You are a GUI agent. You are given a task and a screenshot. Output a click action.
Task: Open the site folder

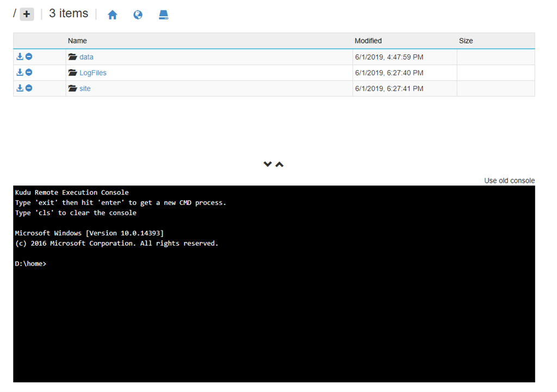pyautogui.click(x=84, y=88)
